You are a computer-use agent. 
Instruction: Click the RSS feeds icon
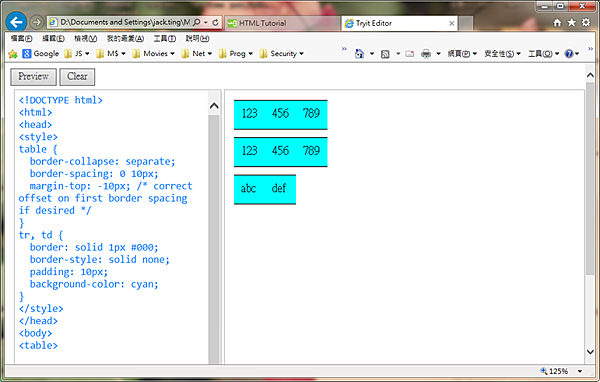[x=385, y=54]
